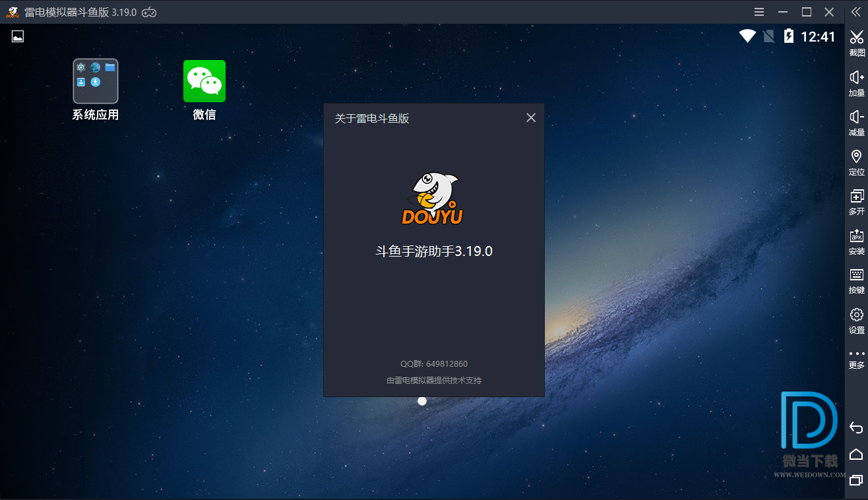Close the 关于雷电斗鱼版 dialog

point(531,117)
